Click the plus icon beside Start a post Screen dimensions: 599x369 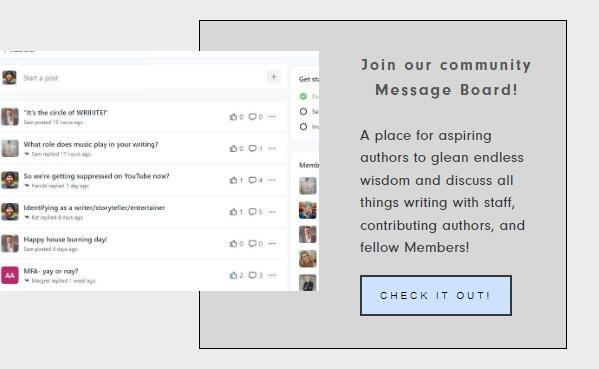tap(274, 77)
